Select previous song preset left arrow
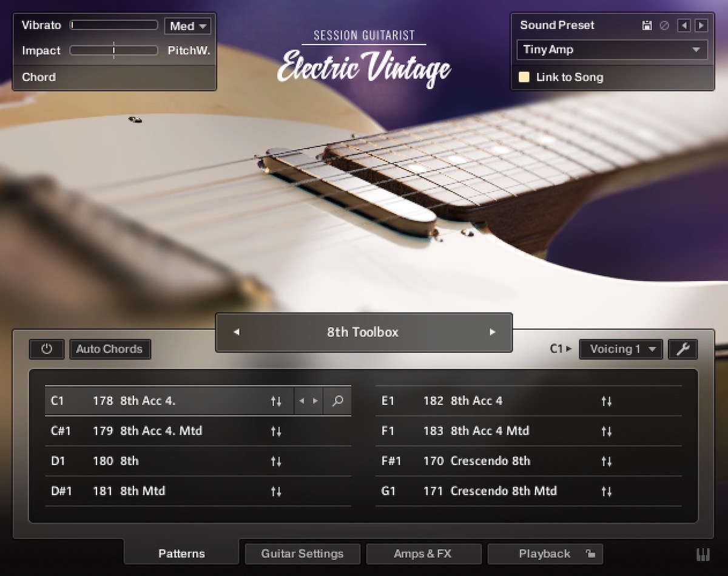The width and height of the screenshot is (728, 576). tap(237, 332)
